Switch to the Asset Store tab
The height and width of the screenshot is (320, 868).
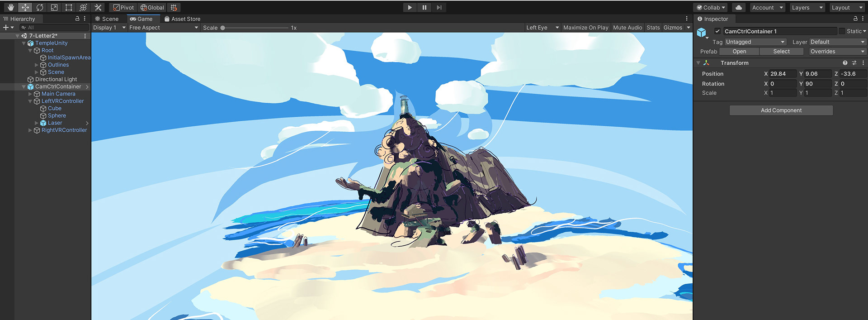pos(183,19)
